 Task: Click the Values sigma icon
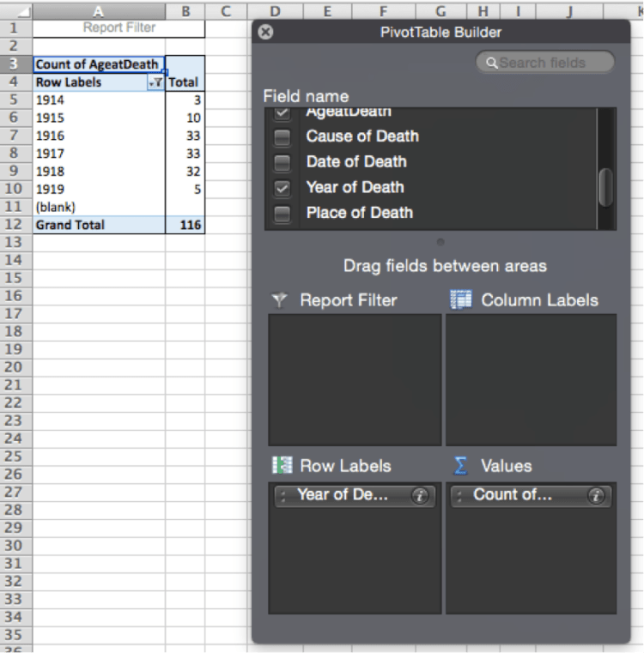click(x=461, y=466)
